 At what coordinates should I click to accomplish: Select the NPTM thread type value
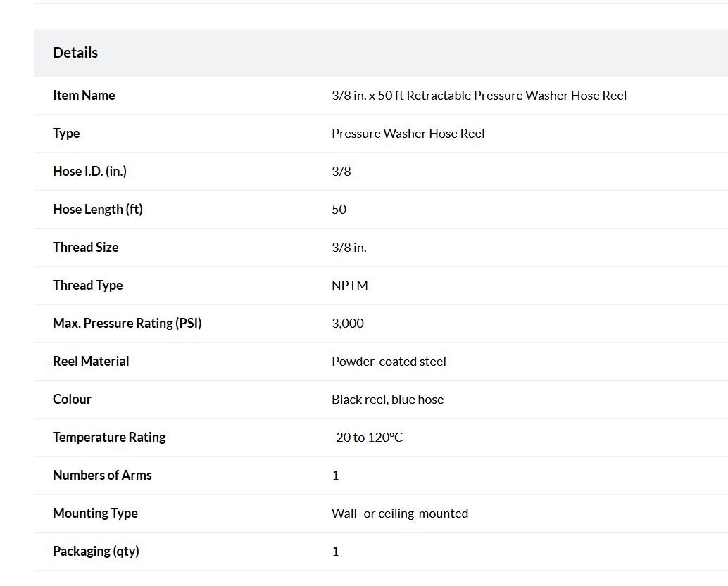click(350, 286)
